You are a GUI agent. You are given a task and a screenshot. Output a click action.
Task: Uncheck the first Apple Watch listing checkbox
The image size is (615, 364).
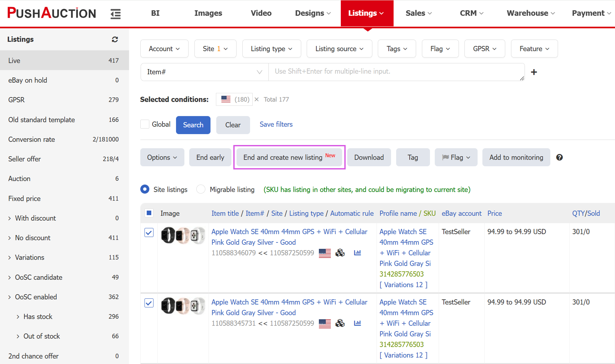pyautogui.click(x=149, y=232)
